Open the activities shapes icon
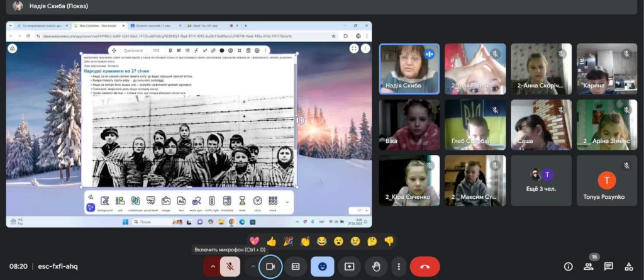Viewport: 644px width, 280px height. click(x=629, y=266)
